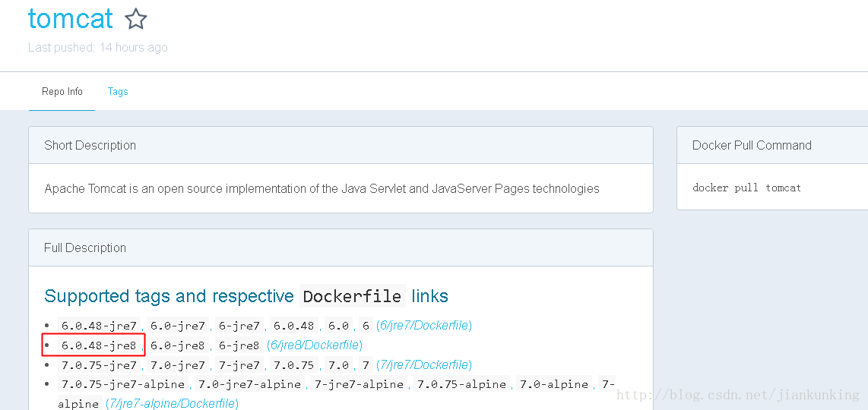
Task: Switch to the Repo Info tab
Action: [x=62, y=91]
